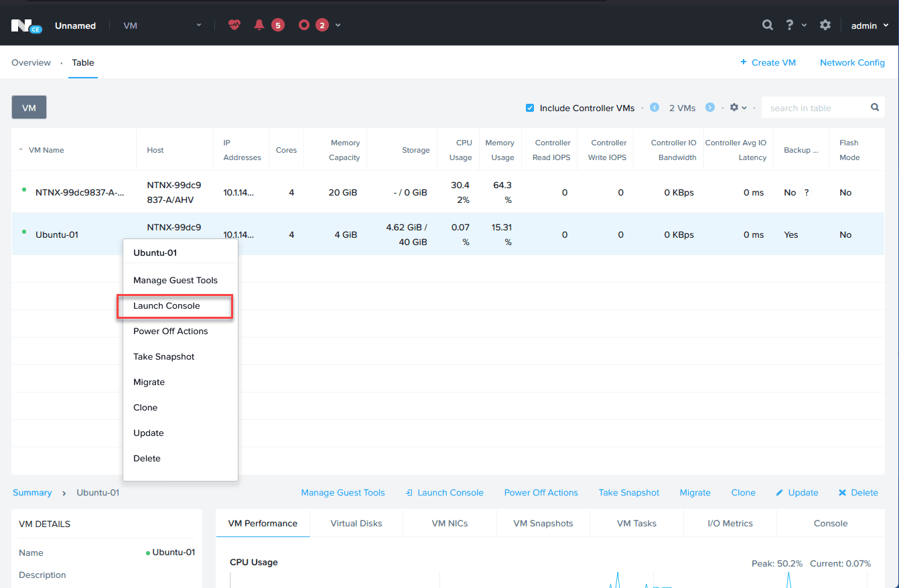The image size is (899, 588).
Task: Select Take Snapshot from the context menu
Action: (x=164, y=356)
